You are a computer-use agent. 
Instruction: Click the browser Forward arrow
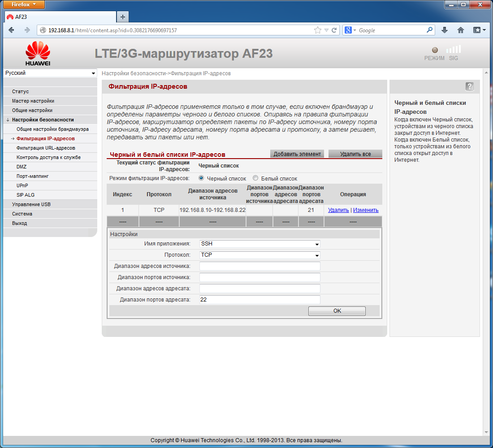pyautogui.click(x=27, y=30)
